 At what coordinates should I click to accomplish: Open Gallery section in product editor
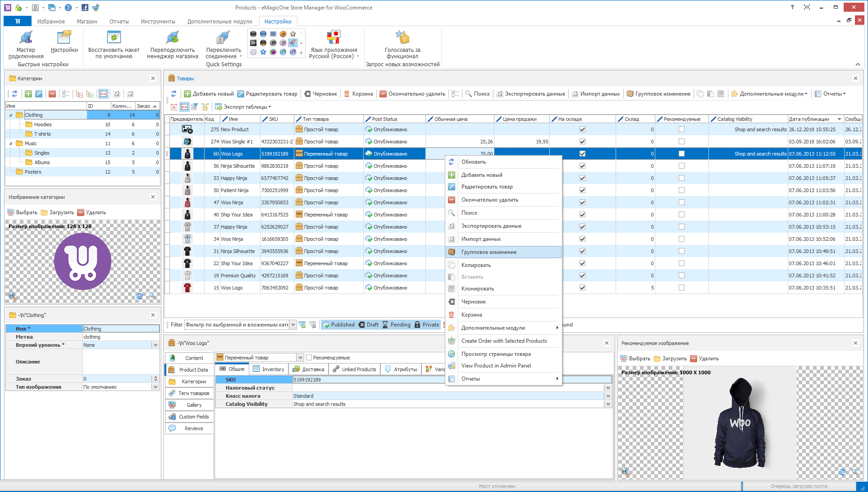[189, 405]
